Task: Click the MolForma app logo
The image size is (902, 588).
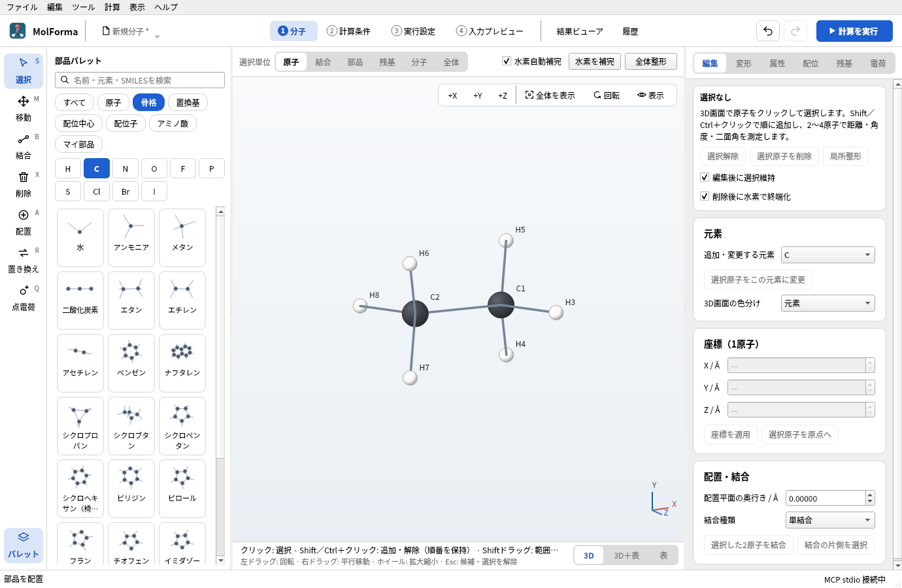Action: [18, 31]
